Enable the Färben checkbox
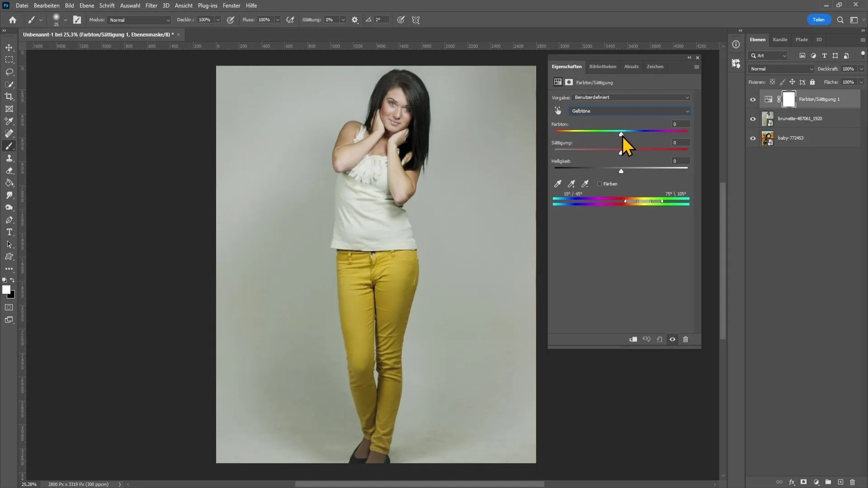The width and height of the screenshot is (868, 488). 599,183
